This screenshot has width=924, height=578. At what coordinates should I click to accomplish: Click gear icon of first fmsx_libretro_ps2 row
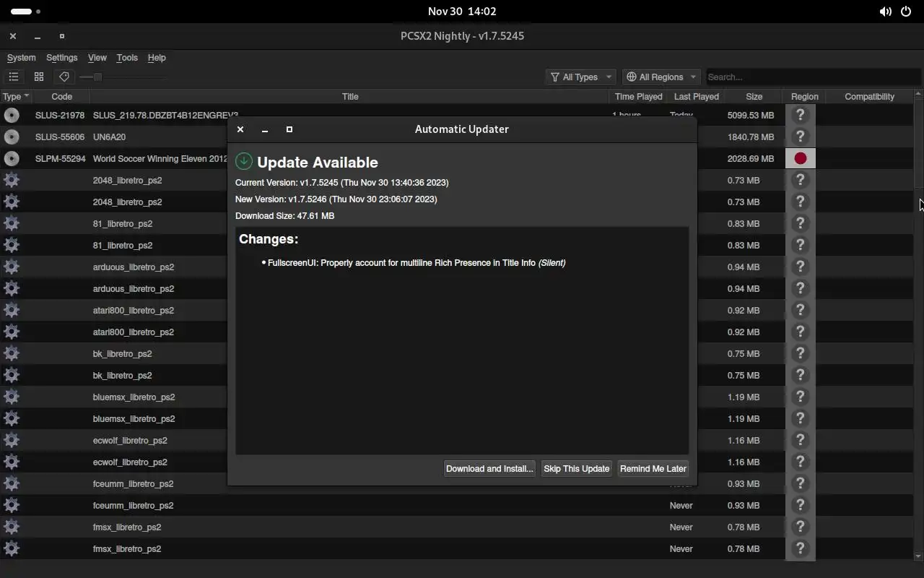coord(12,527)
